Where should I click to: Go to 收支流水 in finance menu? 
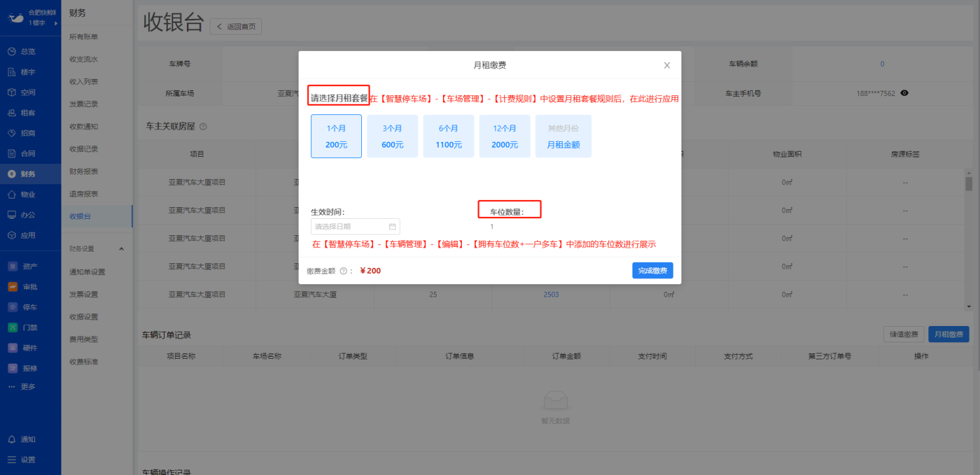click(x=84, y=59)
